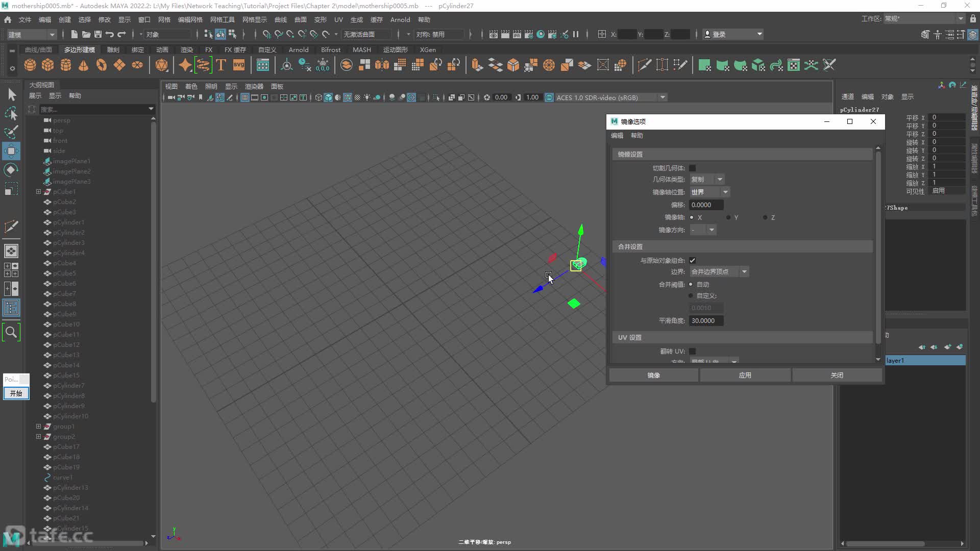This screenshot has width=980, height=551.
Task: Select the Rotate tool in toolbox
Action: click(x=11, y=170)
